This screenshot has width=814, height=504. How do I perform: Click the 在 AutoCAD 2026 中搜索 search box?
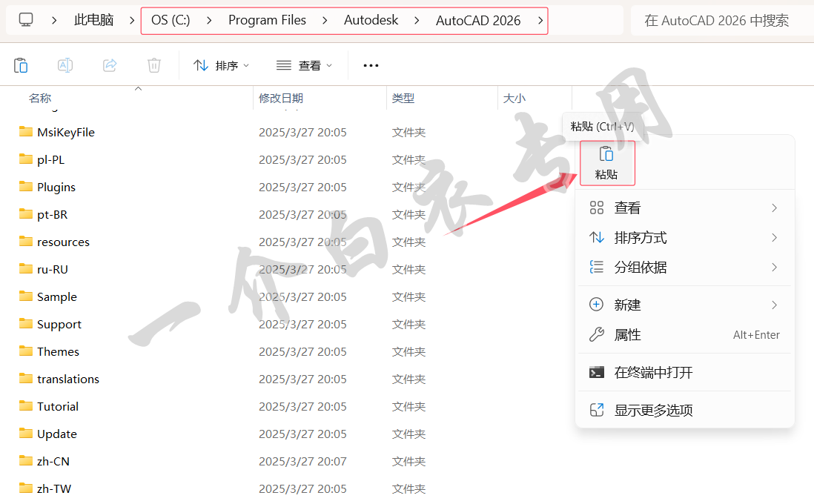tap(722, 20)
